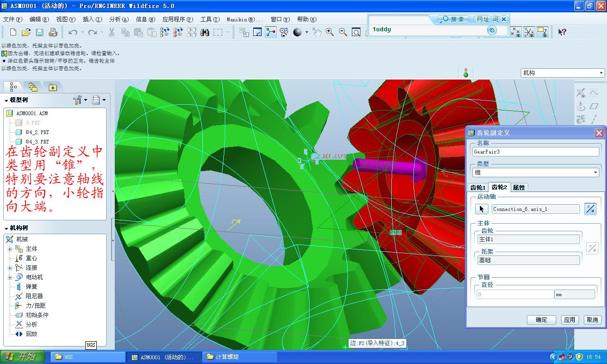This screenshot has width=607, height=364.
Task: Zoom out with the magnifier minus
Action: coord(343,32)
